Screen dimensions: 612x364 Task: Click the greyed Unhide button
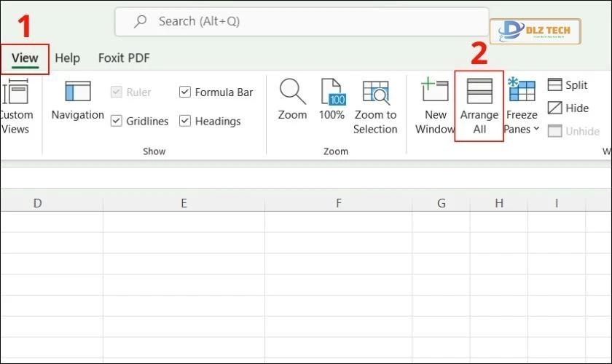click(x=573, y=131)
